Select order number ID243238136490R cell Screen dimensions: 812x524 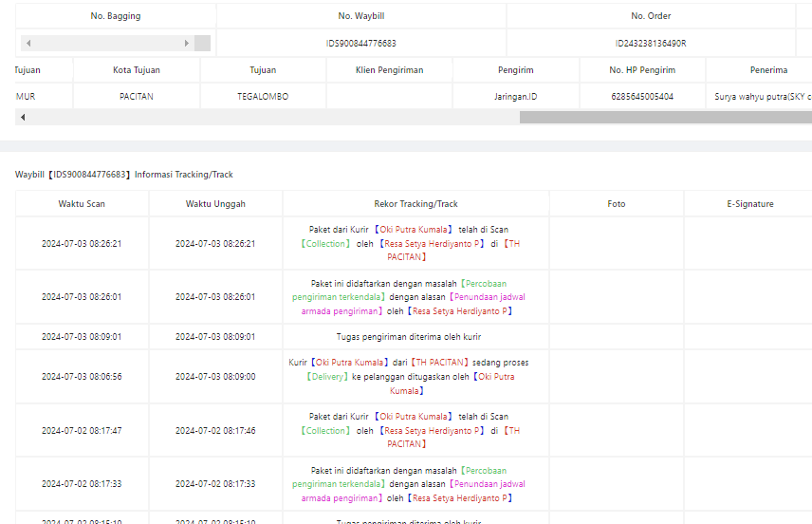(651, 43)
